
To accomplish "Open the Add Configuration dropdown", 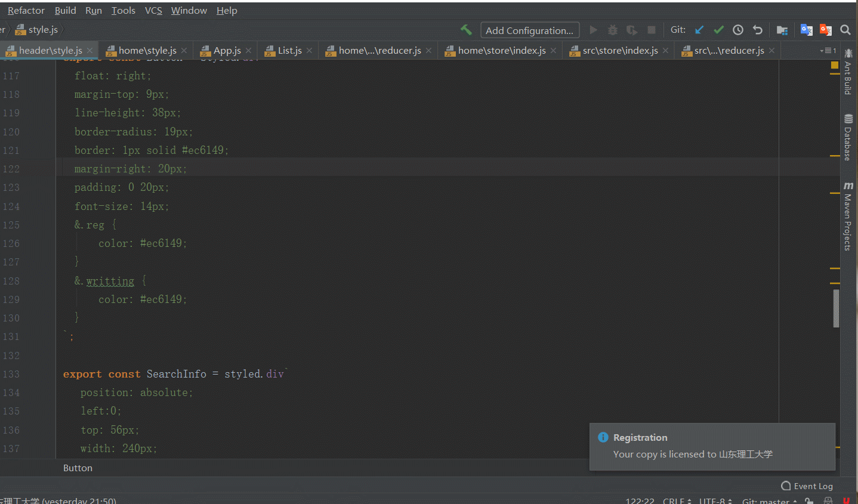I will (530, 30).
